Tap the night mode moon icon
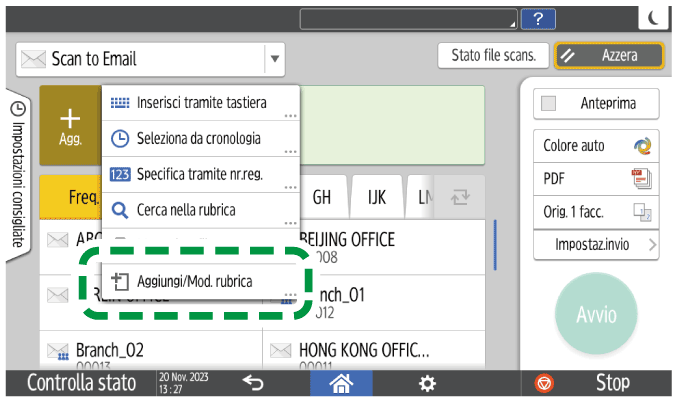 point(652,18)
